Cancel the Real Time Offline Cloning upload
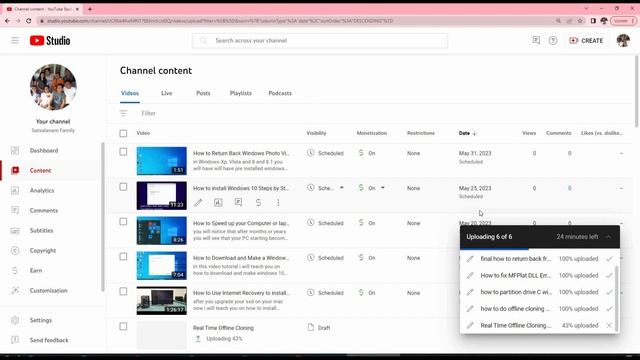The image size is (640, 360). click(x=609, y=325)
